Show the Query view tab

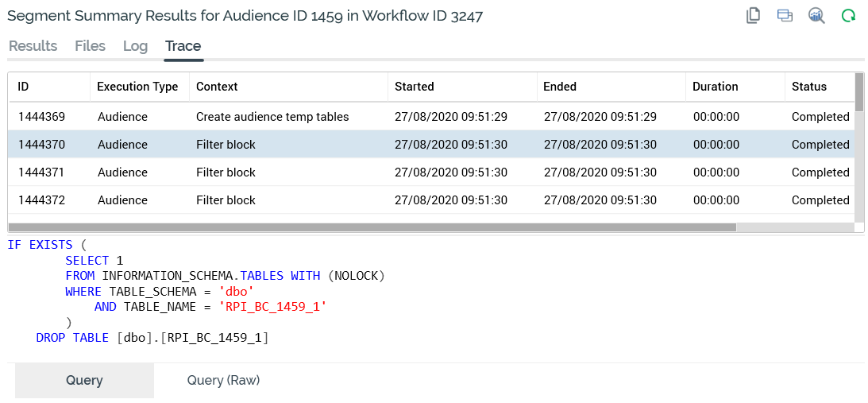pyautogui.click(x=84, y=381)
